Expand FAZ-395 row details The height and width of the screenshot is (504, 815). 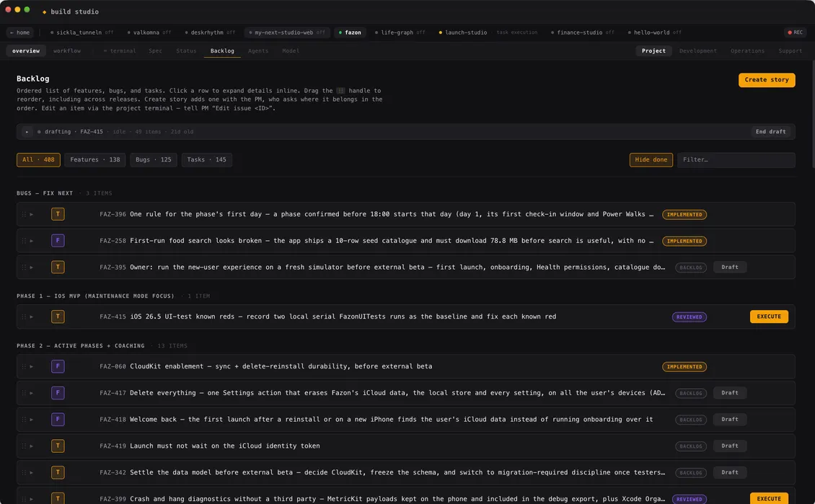click(32, 267)
